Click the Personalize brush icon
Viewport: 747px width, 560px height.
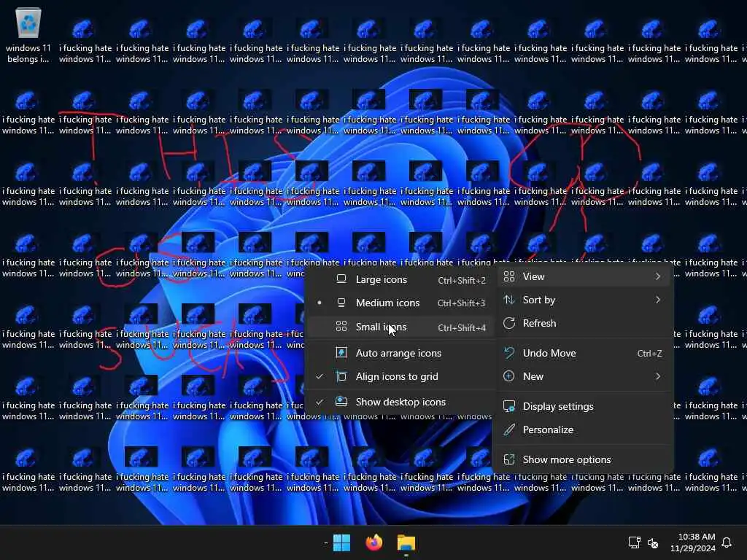tap(508, 429)
